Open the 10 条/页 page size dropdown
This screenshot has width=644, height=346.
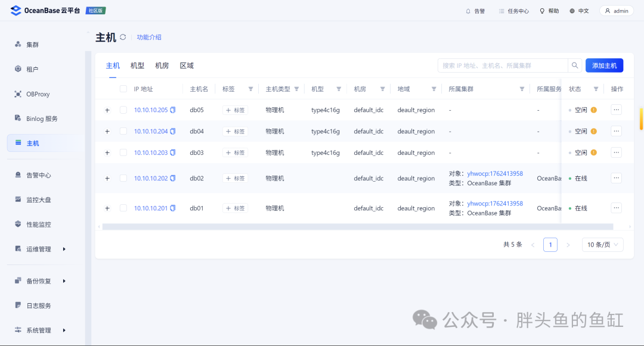[x=602, y=245]
